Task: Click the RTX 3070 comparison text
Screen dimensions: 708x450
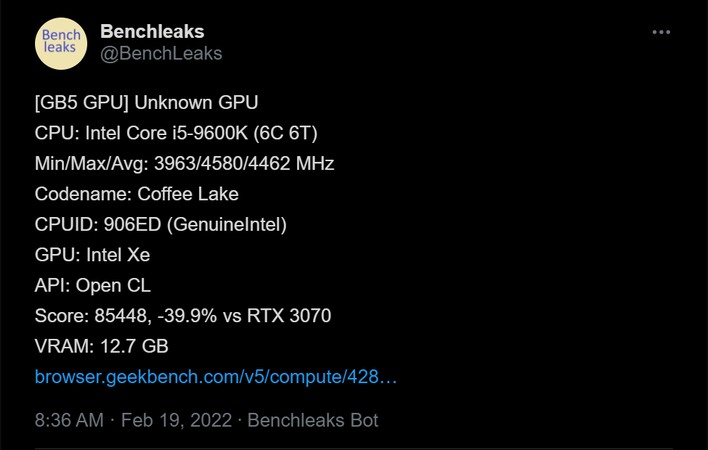Action: point(289,315)
